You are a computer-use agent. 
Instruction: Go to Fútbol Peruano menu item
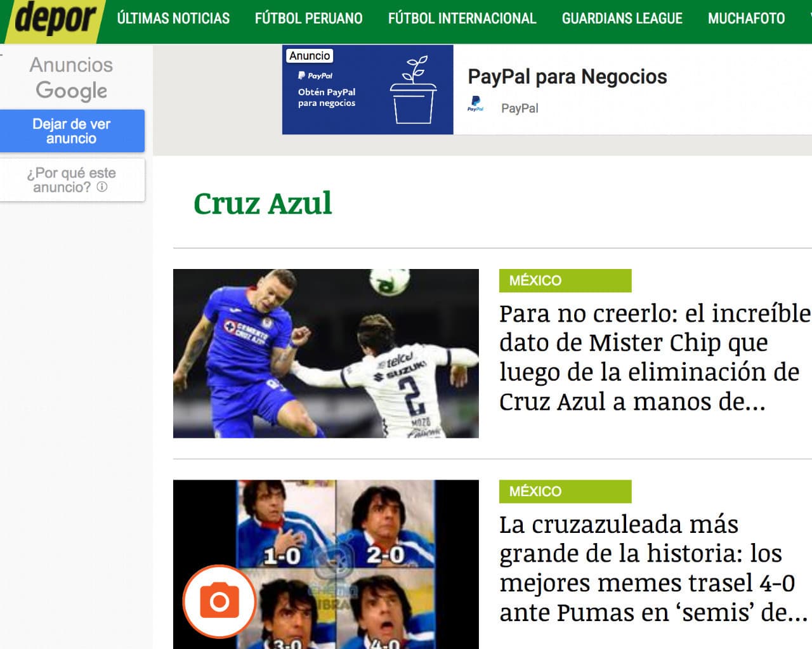[308, 18]
